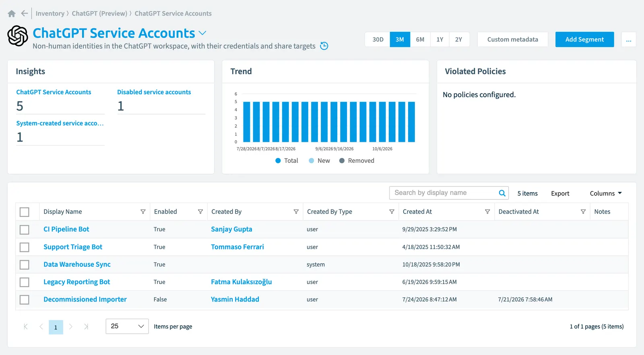644x355 pixels.
Task: Open the more options ellipsis button
Action: [629, 39]
